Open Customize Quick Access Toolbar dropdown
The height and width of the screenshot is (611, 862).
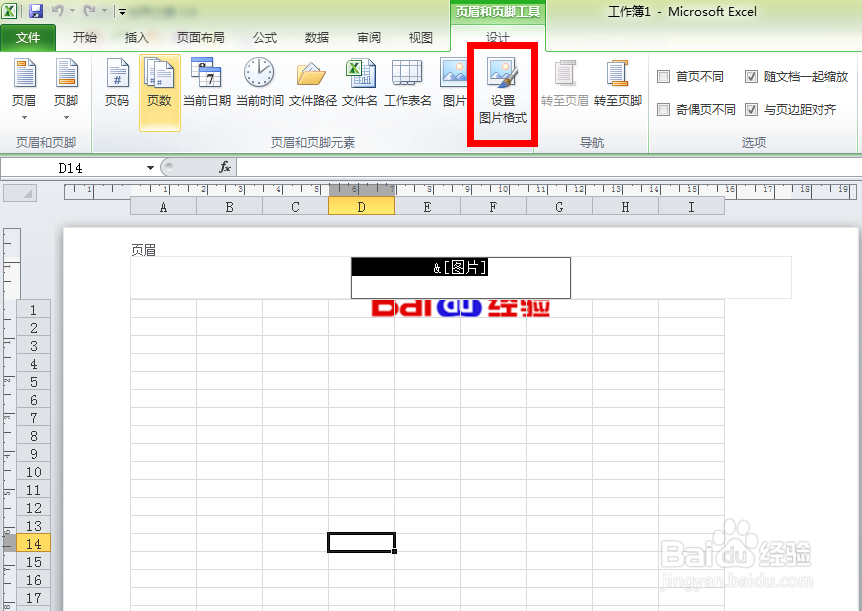(122, 12)
